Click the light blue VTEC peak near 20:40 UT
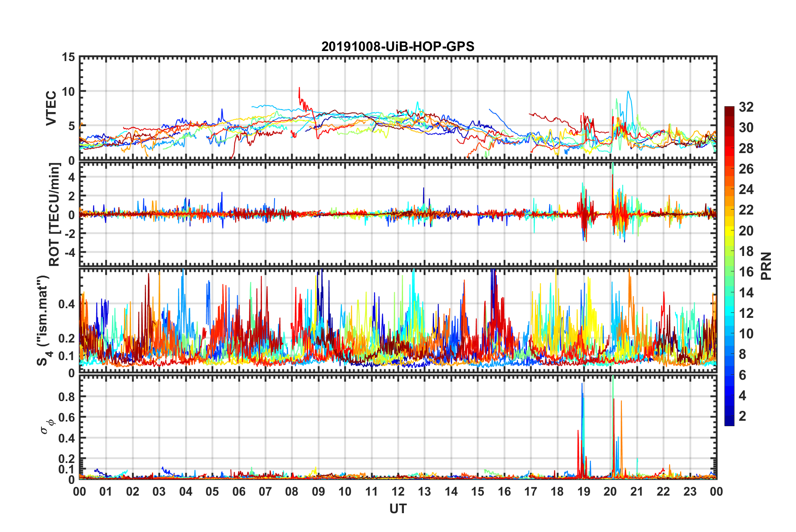Viewport: 796px width, 532px height. coord(628,92)
